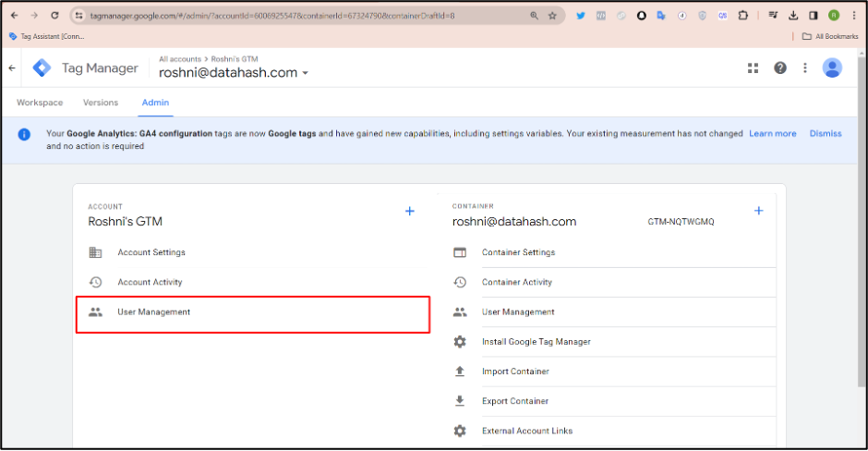The image size is (868, 451).
Task: Open Tag Manager more options menu
Action: (805, 68)
